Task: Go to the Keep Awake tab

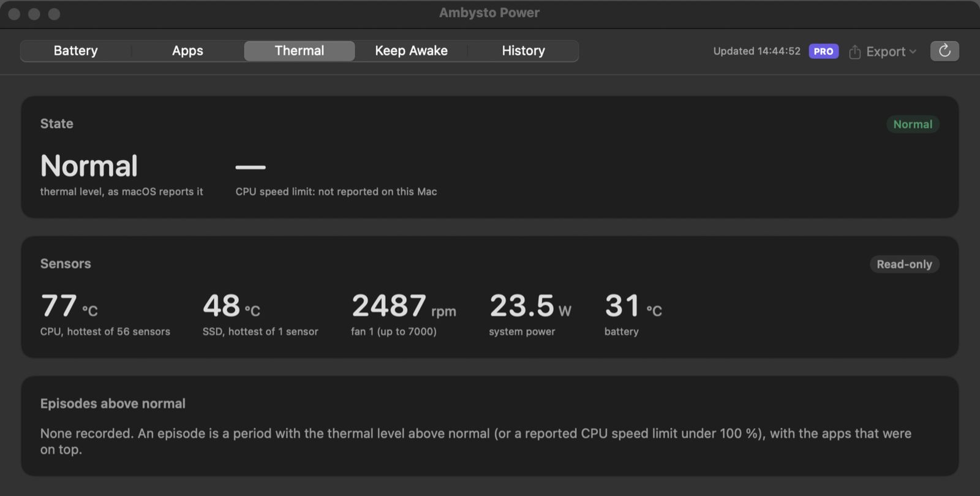Action: click(x=411, y=51)
